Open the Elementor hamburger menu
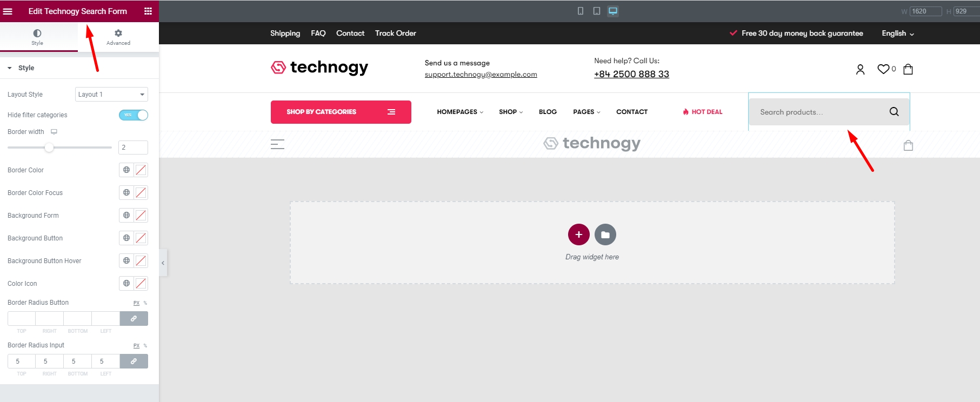The image size is (980, 402). (8, 11)
